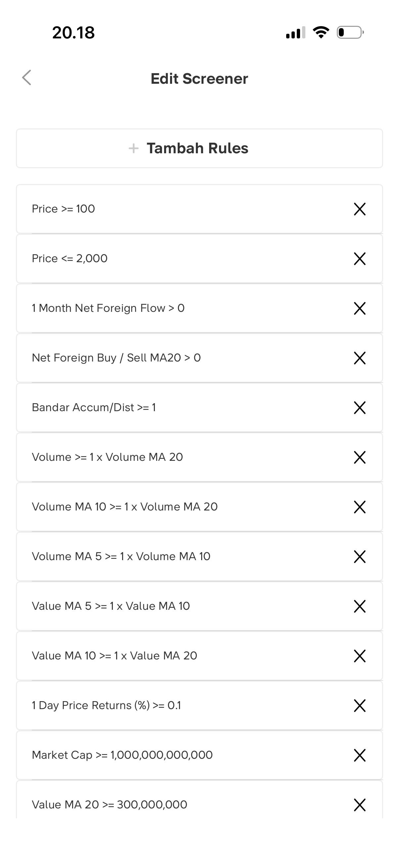Select the 1 Day Price Returns rule text
Image resolution: width=399 pixels, height=868 pixels.
[107, 705]
